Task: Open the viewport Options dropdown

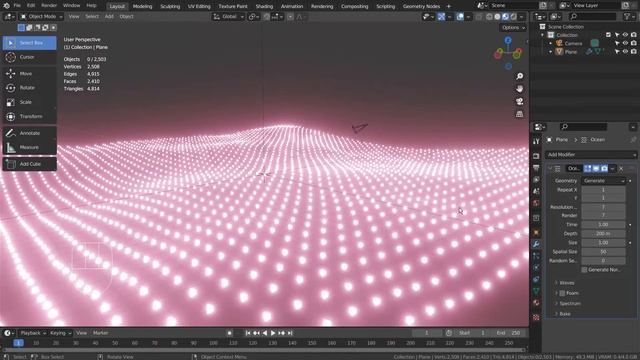Action: [513, 28]
